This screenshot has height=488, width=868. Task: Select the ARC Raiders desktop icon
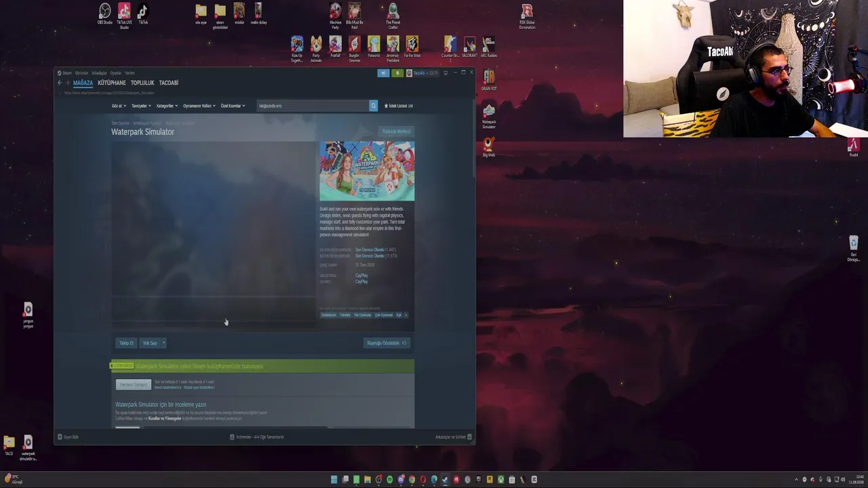click(x=489, y=47)
